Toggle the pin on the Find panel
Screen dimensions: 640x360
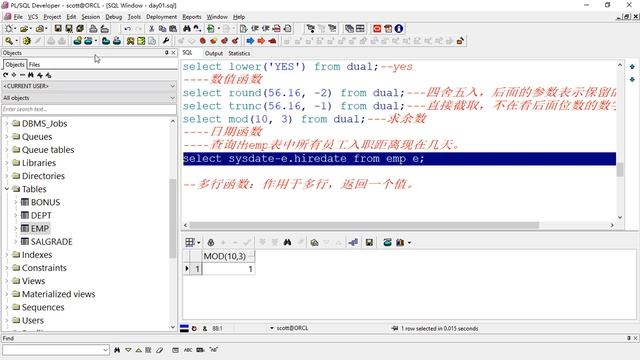pyautogui.click(x=629, y=338)
